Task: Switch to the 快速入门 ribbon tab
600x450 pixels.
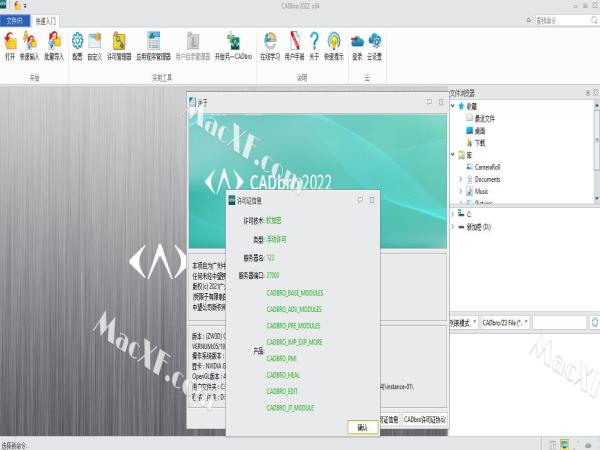Action: [x=46, y=21]
